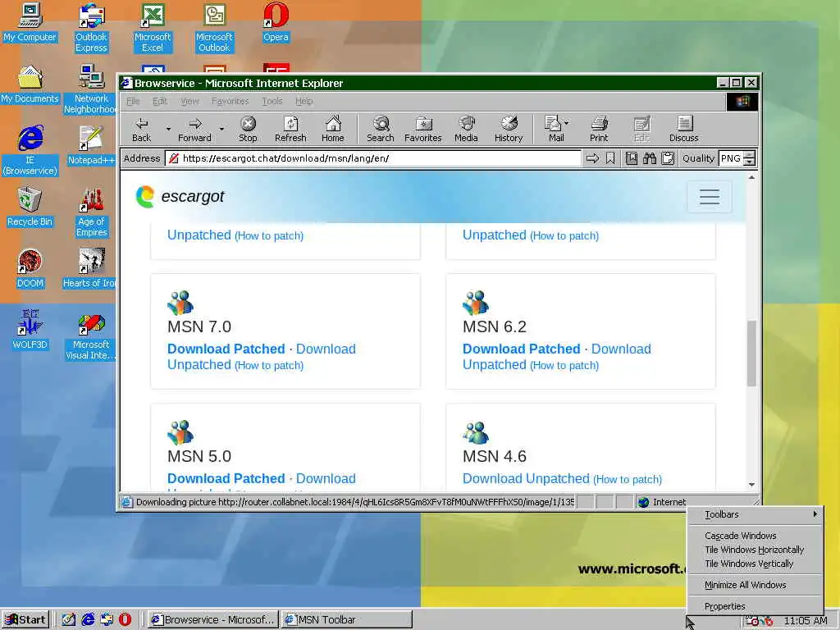Click the Go arrow next to address bar
This screenshot has width=840, height=630.
tap(592, 158)
